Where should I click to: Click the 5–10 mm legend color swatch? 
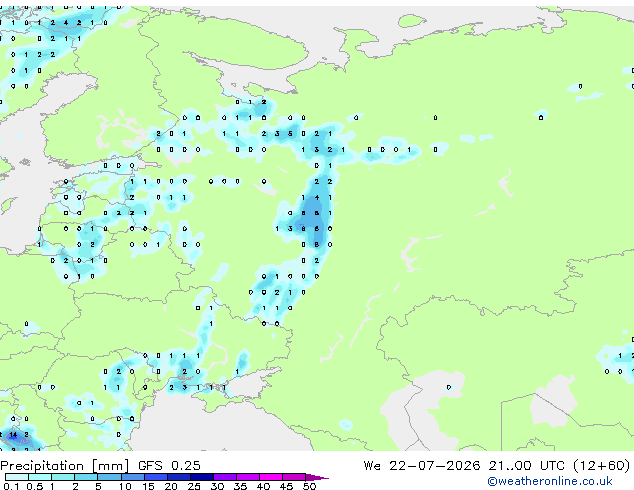pyautogui.click(x=109, y=477)
